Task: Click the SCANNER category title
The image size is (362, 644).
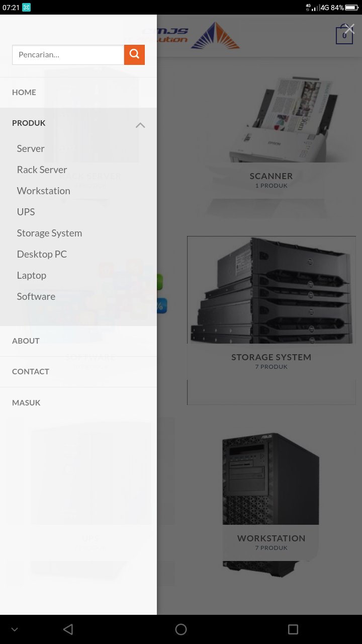Action: pyautogui.click(x=271, y=176)
